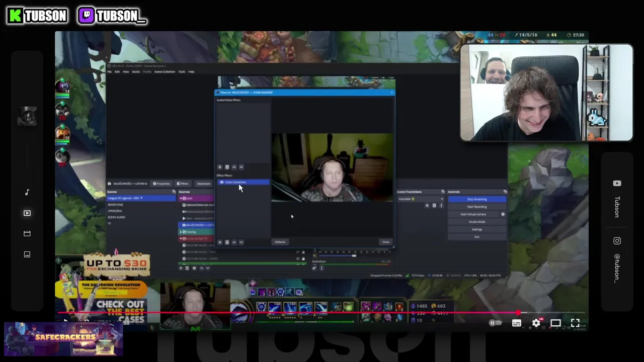
Task: Move source down with Sources arrow icon
Action: 208,268
